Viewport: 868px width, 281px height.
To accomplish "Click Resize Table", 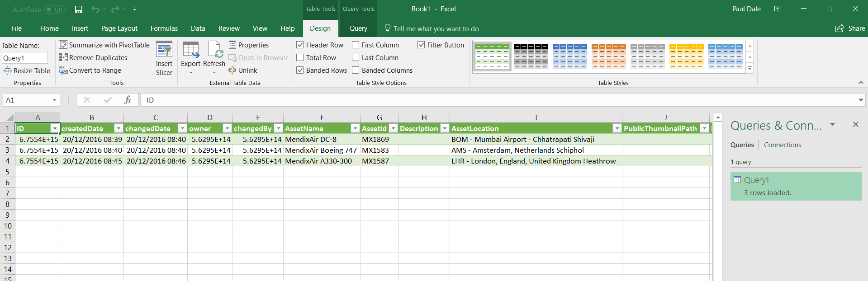I will [x=27, y=70].
